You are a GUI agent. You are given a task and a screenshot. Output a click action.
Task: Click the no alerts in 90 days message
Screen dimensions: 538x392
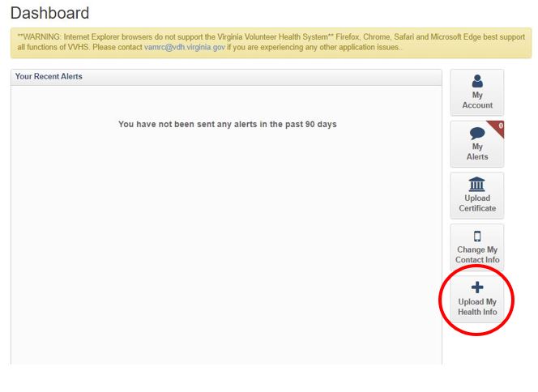point(227,124)
